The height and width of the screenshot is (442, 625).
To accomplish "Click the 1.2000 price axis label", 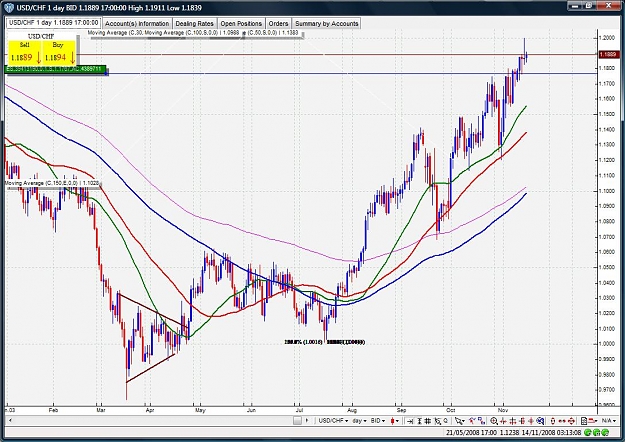I will [x=609, y=38].
